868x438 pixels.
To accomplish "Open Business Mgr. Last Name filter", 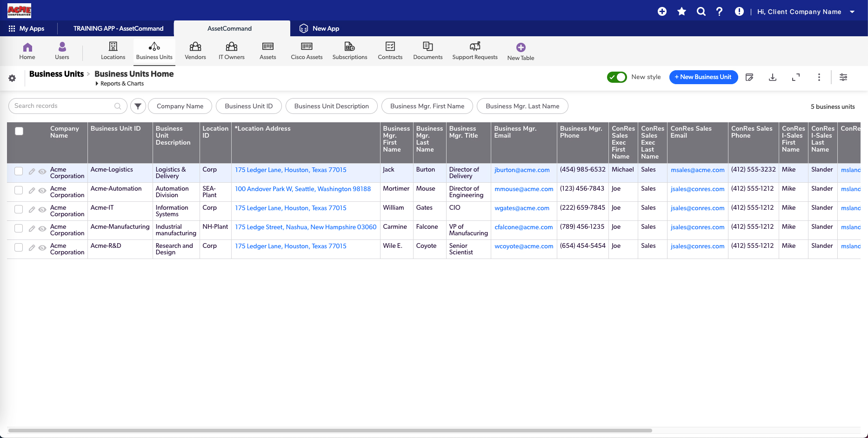I will tap(522, 106).
